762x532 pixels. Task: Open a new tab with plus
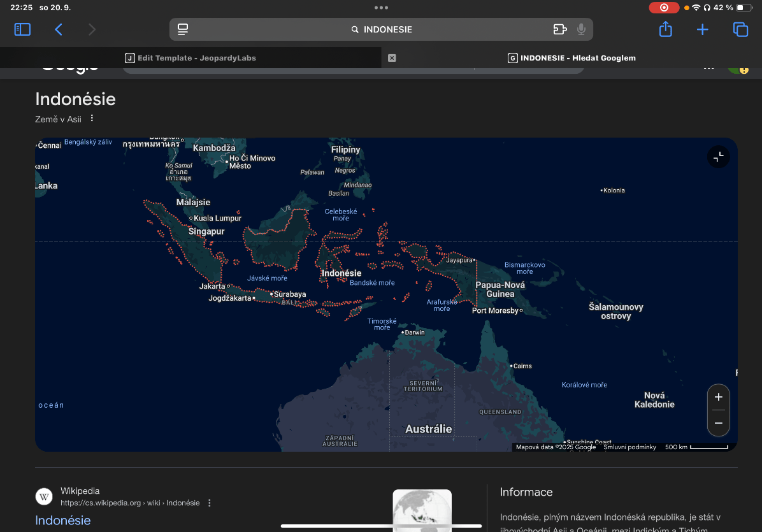click(702, 30)
